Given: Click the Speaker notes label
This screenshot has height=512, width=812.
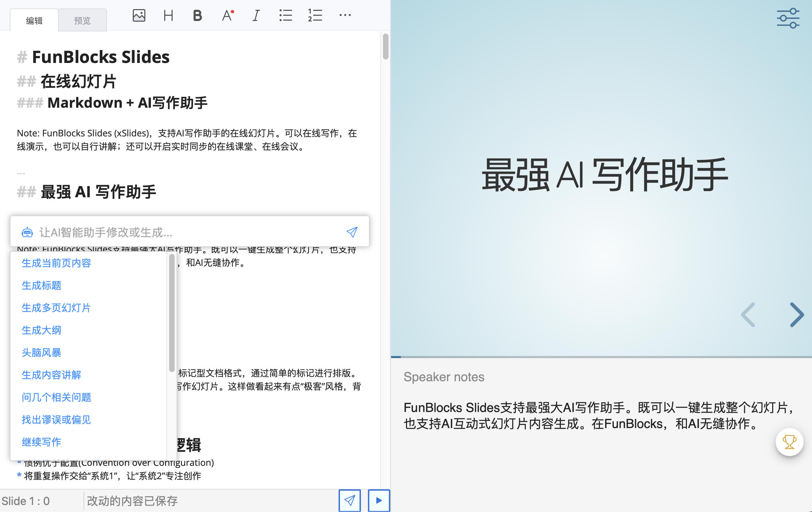Looking at the screenshot, I should [x=444, y=377].
